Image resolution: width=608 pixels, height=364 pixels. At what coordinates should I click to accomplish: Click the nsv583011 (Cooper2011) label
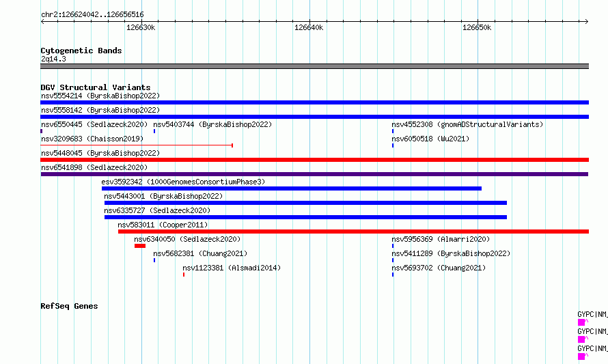163,225
